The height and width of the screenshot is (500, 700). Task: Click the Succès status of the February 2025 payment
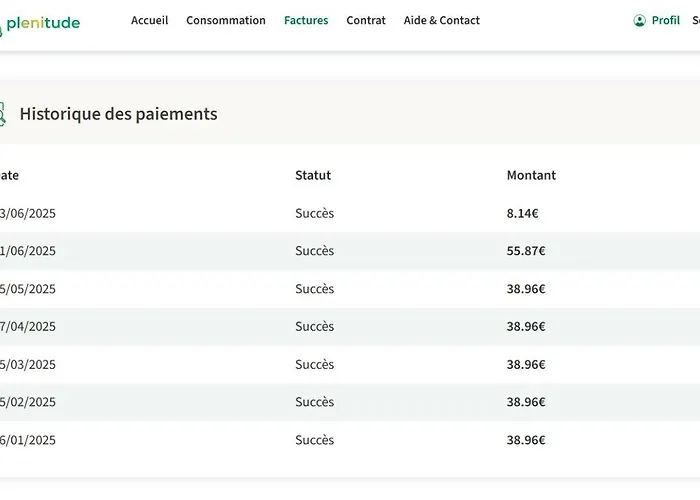[314, 402]
